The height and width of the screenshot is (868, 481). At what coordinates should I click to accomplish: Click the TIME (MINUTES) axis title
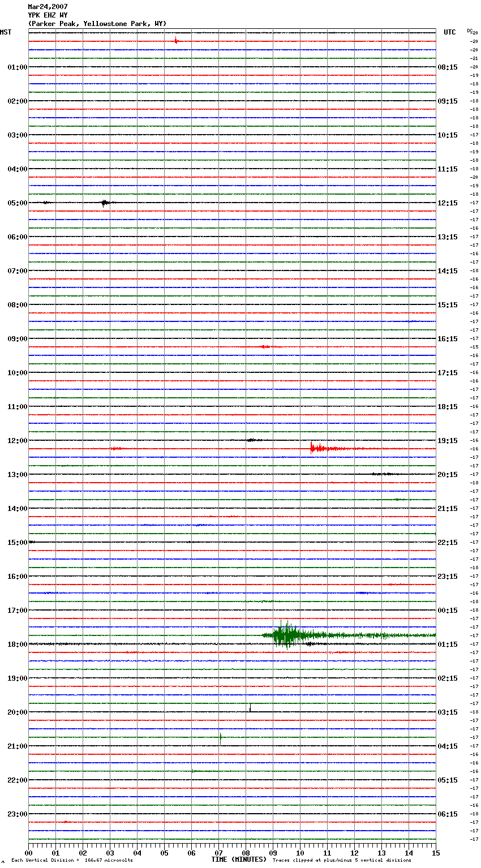click(x=239, y=860)
